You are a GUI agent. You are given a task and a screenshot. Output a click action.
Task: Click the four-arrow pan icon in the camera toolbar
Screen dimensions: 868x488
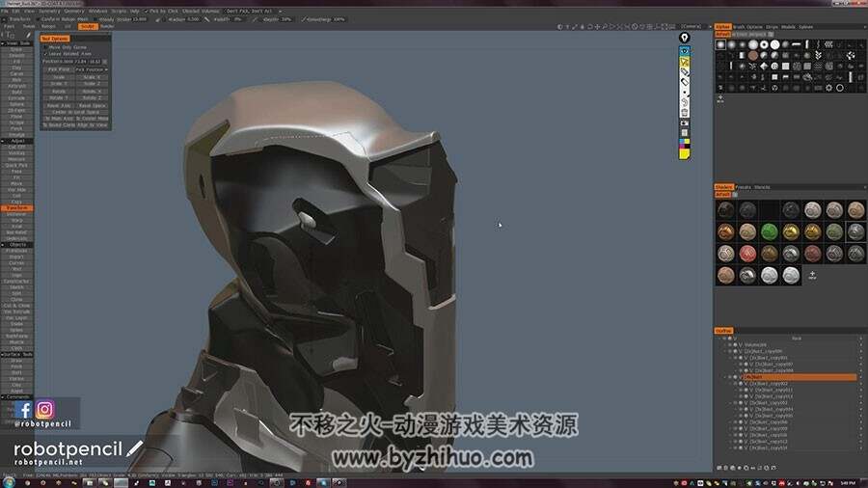point(597,27)
